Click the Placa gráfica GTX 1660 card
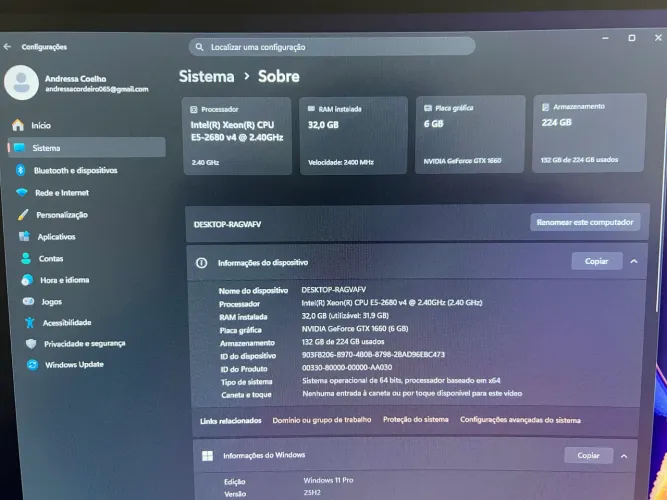The height and width of the screenshot is (500, 667). 470,134
